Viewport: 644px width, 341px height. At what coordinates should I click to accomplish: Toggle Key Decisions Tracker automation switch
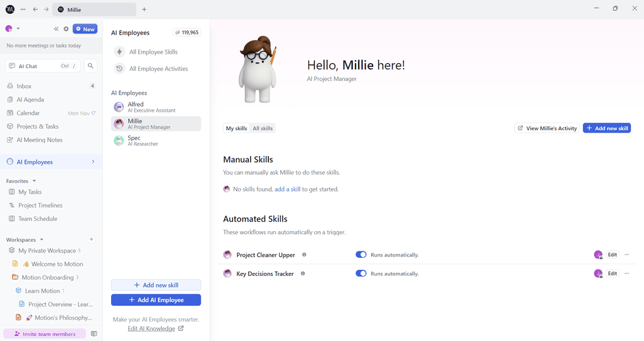click(361, 273)
